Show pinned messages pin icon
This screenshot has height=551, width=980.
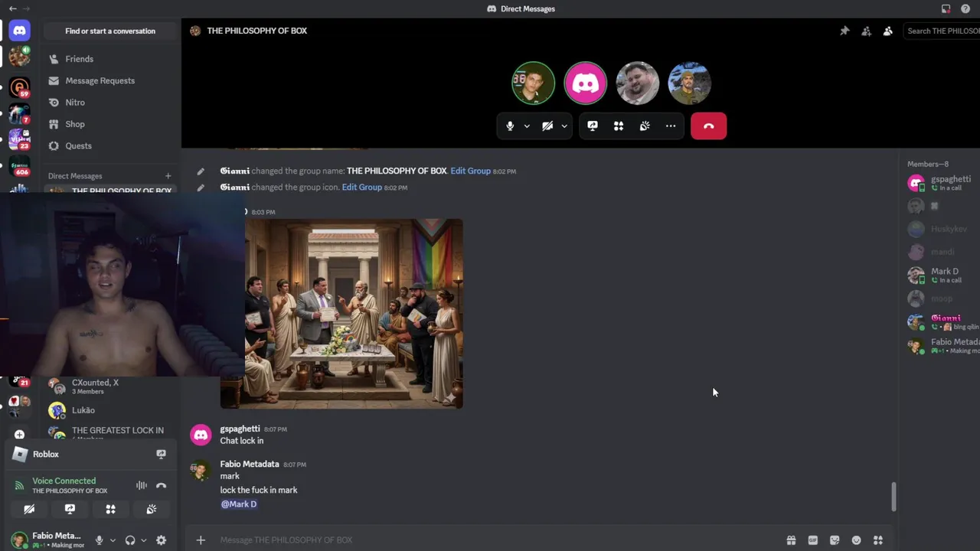[x=844, y=31]
